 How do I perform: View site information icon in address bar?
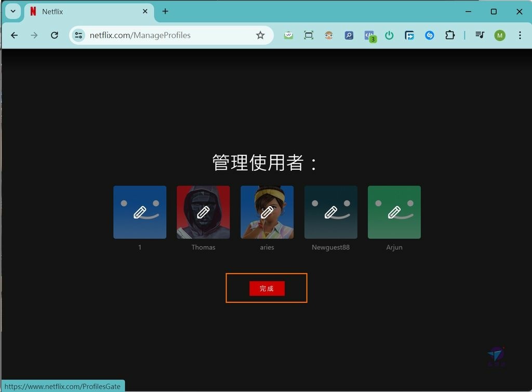(x=79, y=35)
